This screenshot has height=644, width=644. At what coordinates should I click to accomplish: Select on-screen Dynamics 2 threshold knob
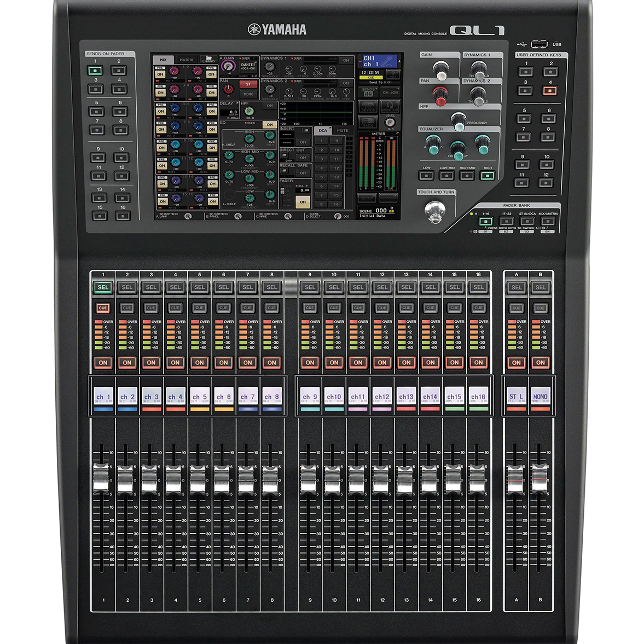[x=270, y=90]
